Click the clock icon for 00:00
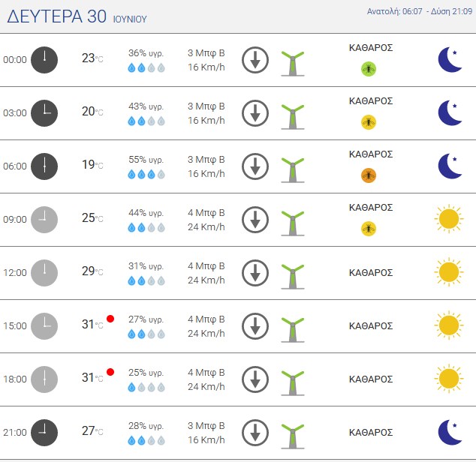 click(x=44, y=60)
